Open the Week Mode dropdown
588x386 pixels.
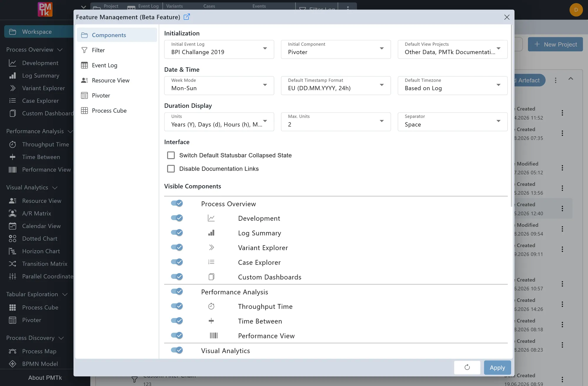coord(219,85)
